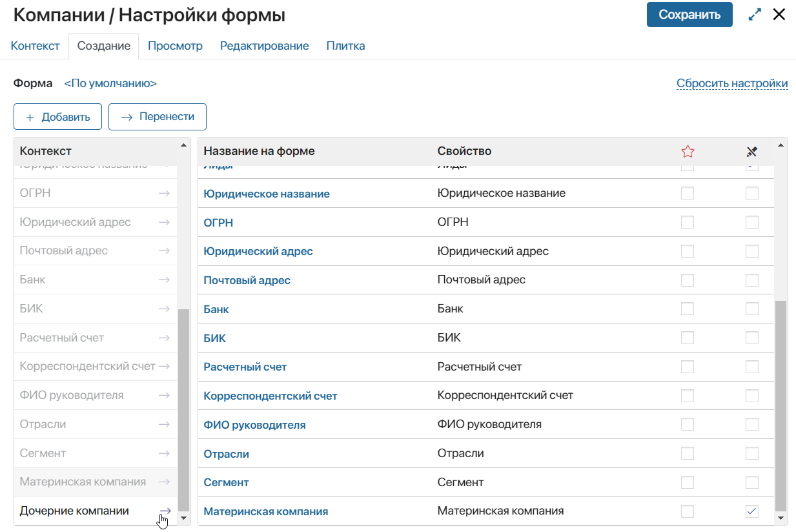
Task: Open the Плитка tab
Action: click(345, 46)
